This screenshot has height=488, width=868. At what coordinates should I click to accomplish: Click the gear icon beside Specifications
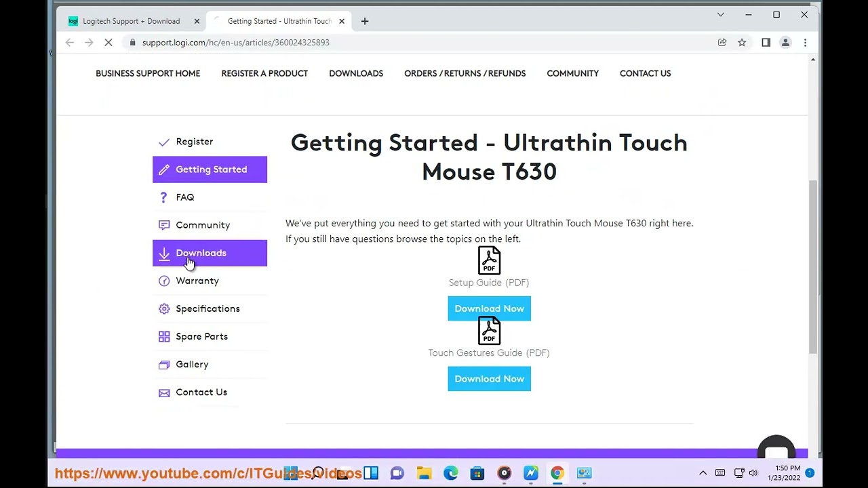[x=163, y=308]
